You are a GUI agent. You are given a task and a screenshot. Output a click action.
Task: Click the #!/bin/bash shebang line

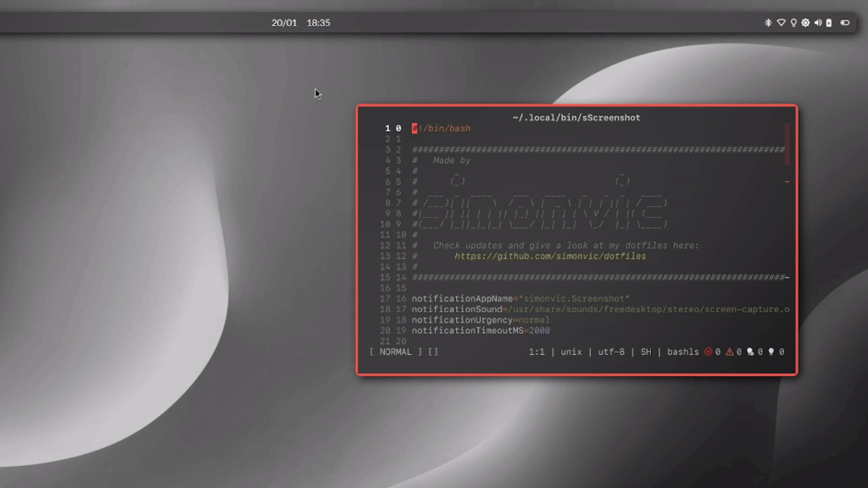click(441, 129)
